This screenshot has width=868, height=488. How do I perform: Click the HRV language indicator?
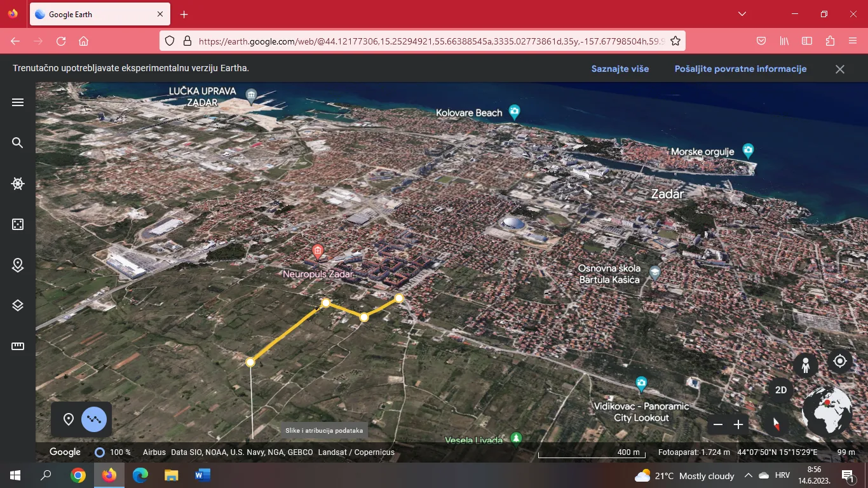[x=782, y=475]
